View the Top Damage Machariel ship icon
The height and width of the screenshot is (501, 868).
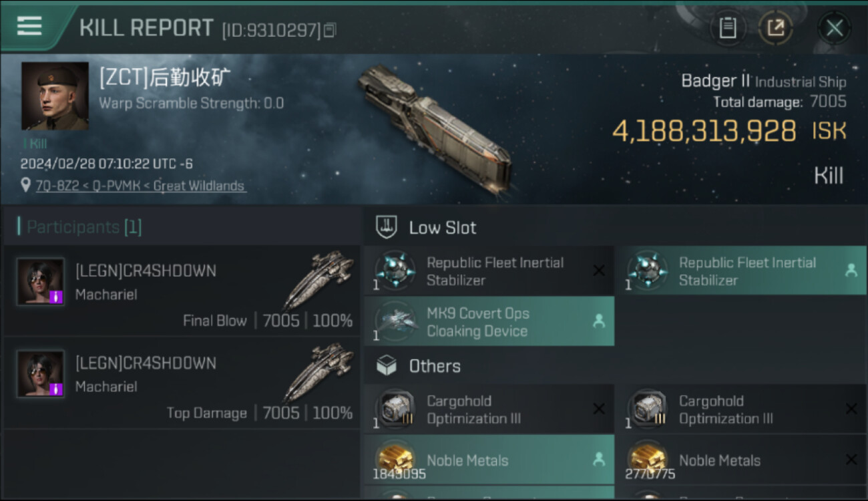(x=319, y=371)
